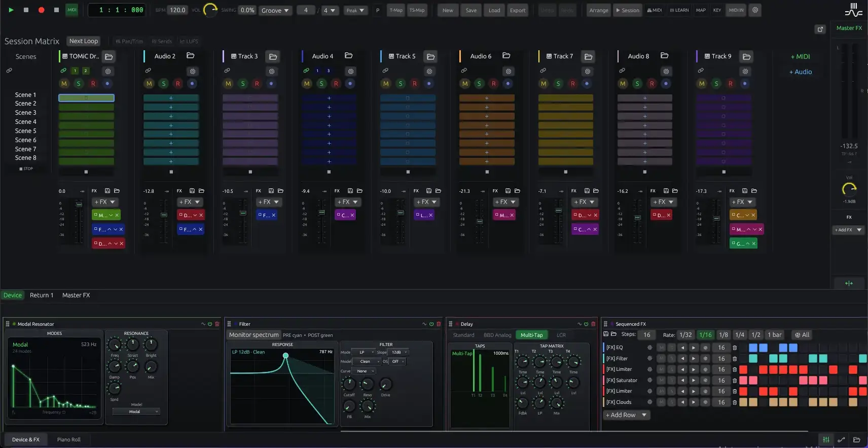Click the yellow master VOL knob in toolbar

coord(210,10)
